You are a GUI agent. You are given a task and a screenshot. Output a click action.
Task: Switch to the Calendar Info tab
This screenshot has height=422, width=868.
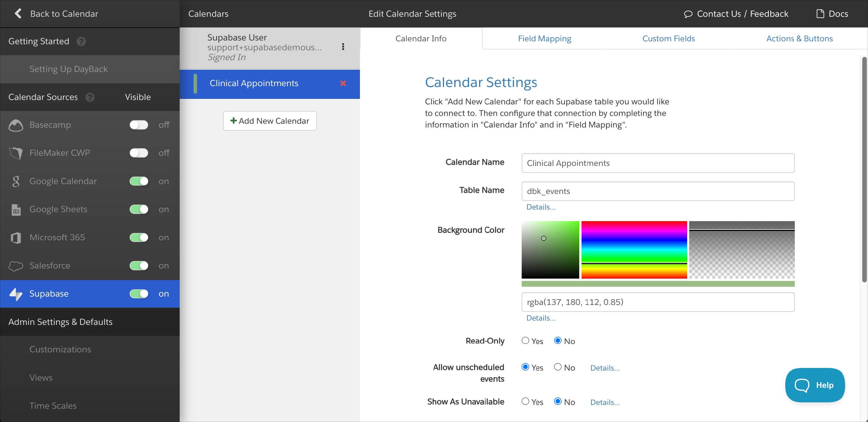(x=421, y=38)
